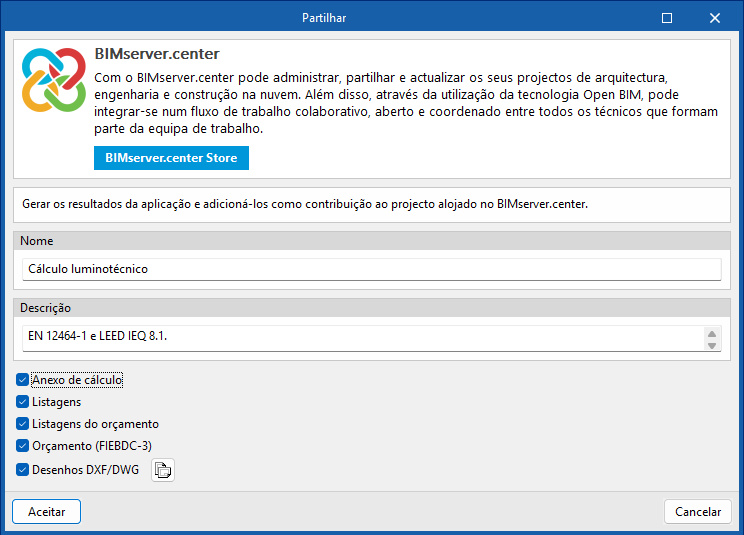Toggle the Desenhos DXF/DWG checkbox
Screen dimensions: 744x535
coord(23,468)
